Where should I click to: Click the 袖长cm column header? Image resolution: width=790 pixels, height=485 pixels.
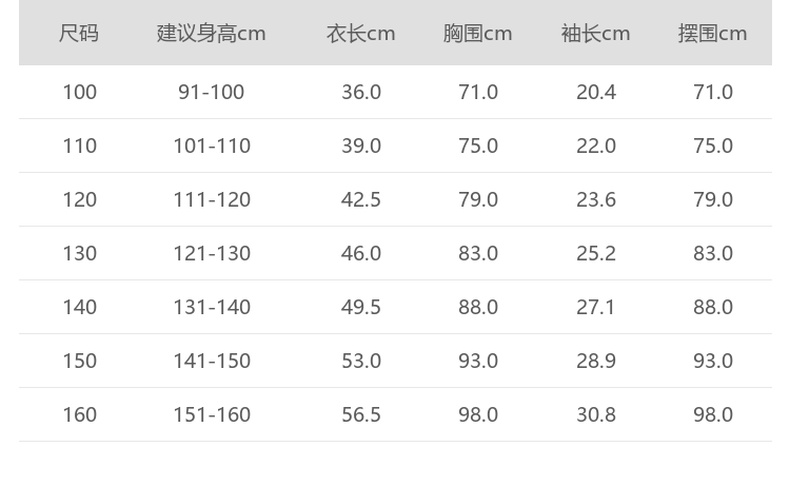point(596,34)
